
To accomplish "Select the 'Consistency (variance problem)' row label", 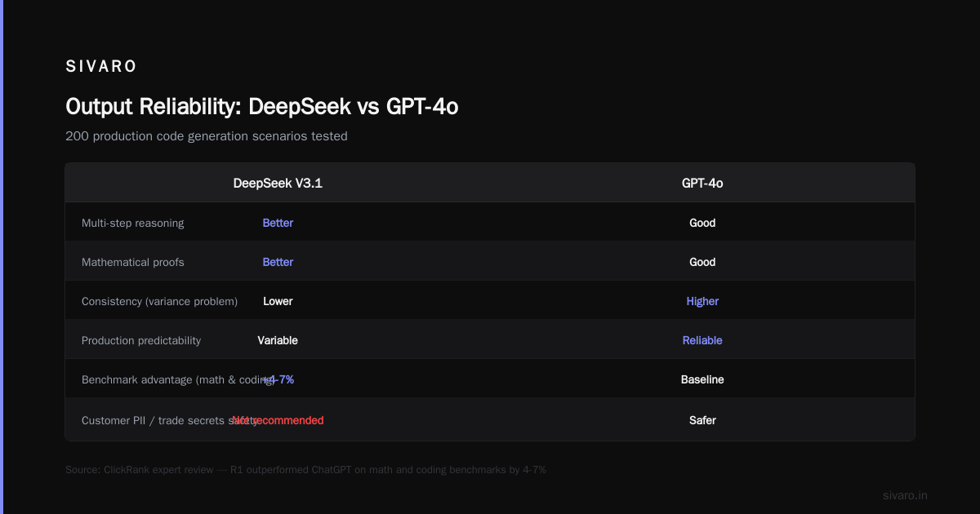I will [159, 301].
